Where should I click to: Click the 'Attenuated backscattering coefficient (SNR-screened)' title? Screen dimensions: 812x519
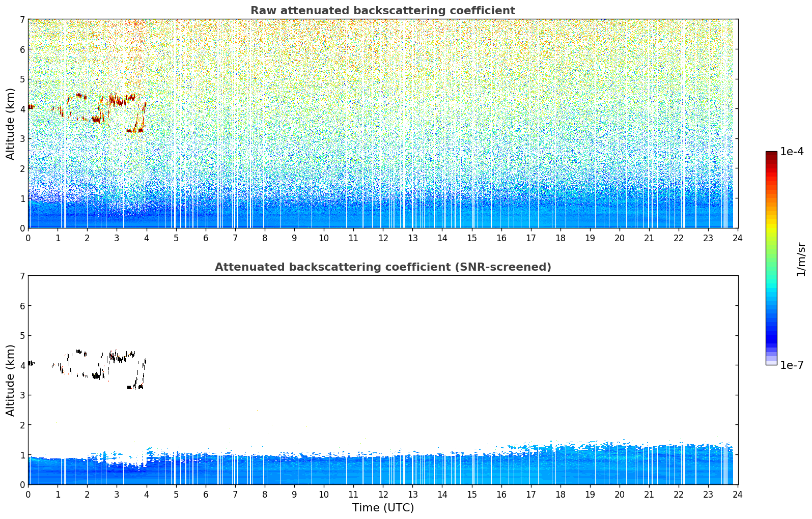click(383, 267)
